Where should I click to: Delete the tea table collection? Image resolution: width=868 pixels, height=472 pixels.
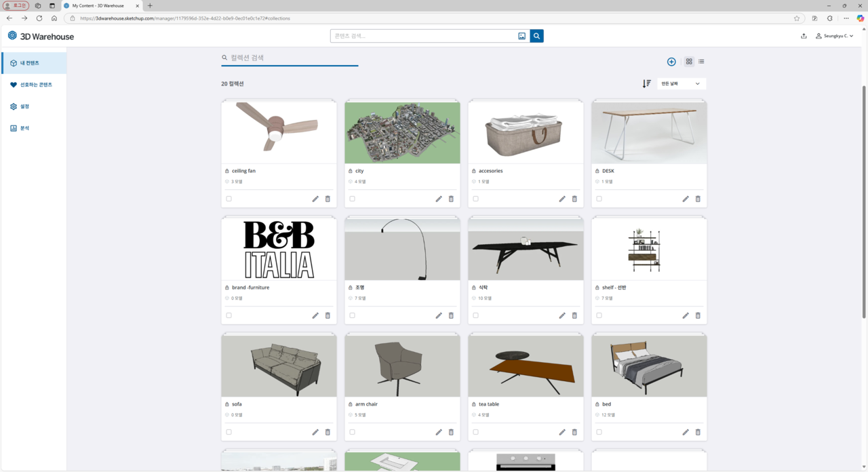pyautogui.click(x=574, y=432)
